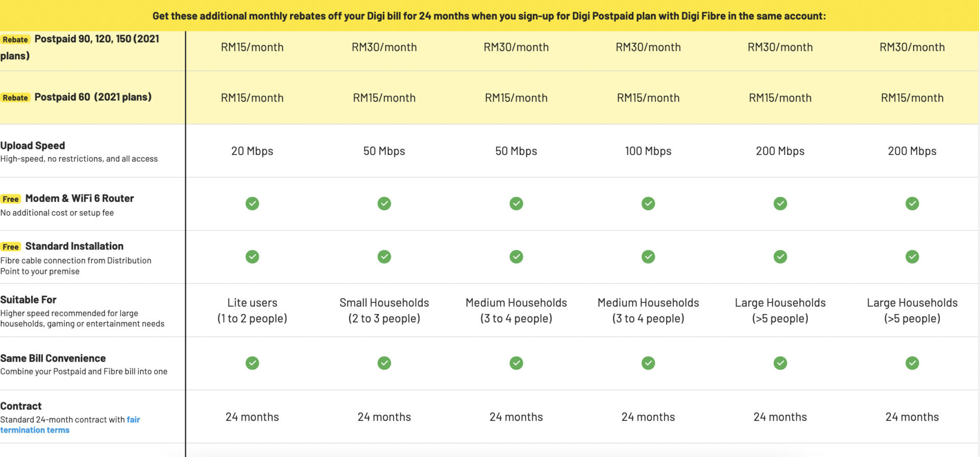
Task: Click Standard Installation checkmark, Small Households column
Action: tap(384, 257)
